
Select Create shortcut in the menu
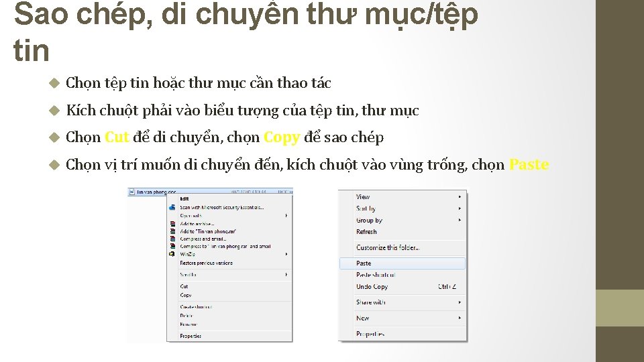(x=197, y=307)
